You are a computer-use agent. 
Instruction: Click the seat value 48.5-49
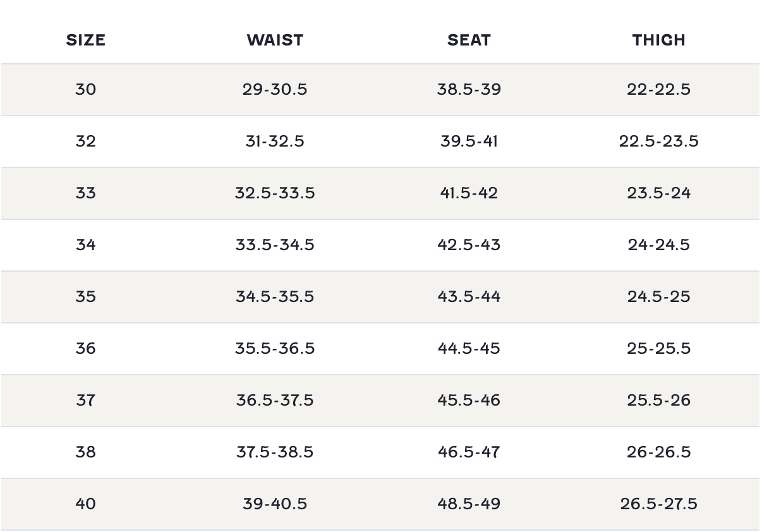(469, 504)
